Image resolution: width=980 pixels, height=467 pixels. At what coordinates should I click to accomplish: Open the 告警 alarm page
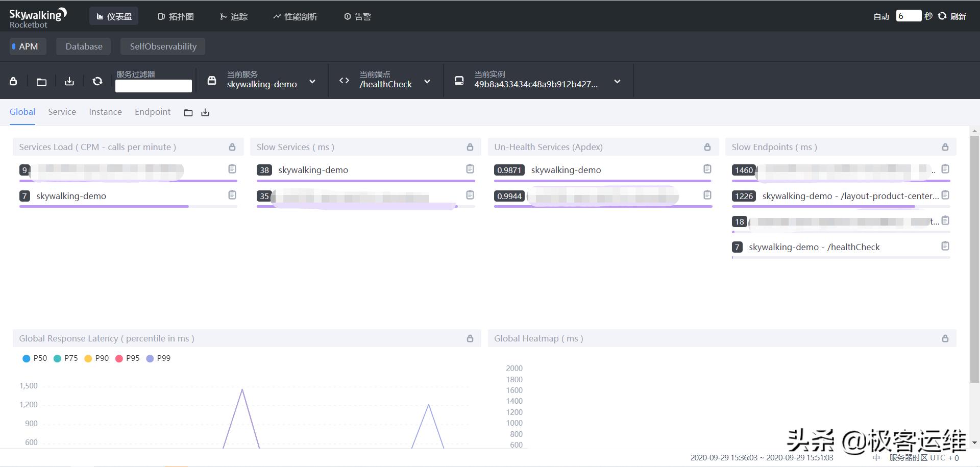pos(357,16)
